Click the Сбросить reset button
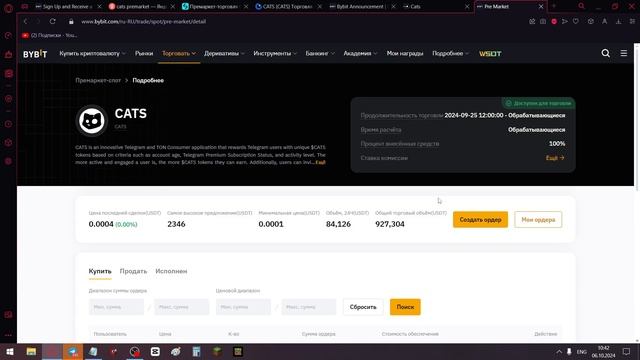This screenshot has width=640, height=360. tap(363, 307)
